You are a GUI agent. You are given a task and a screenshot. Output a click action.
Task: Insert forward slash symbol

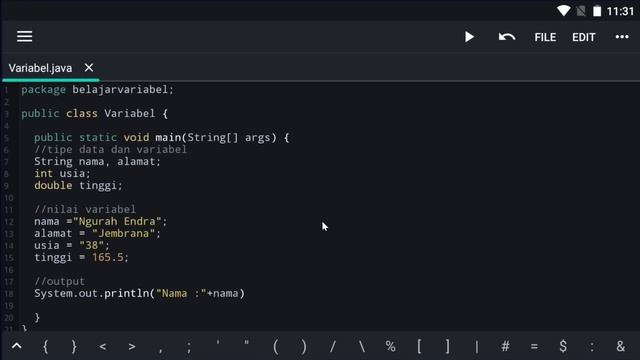[333, 347]
